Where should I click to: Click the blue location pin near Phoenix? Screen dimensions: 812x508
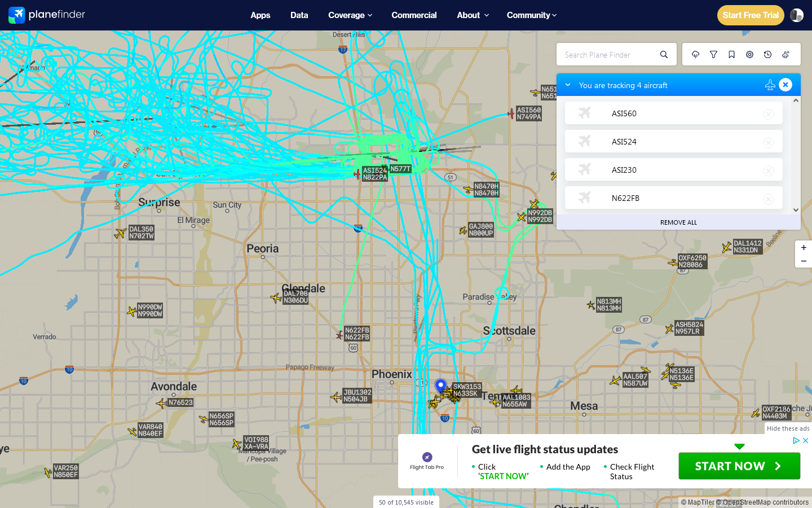pyautogui.click(x=441, y=386)
